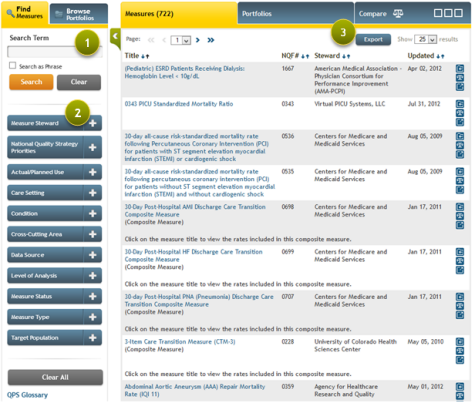Select first empty compare slot box

[438, 13]
